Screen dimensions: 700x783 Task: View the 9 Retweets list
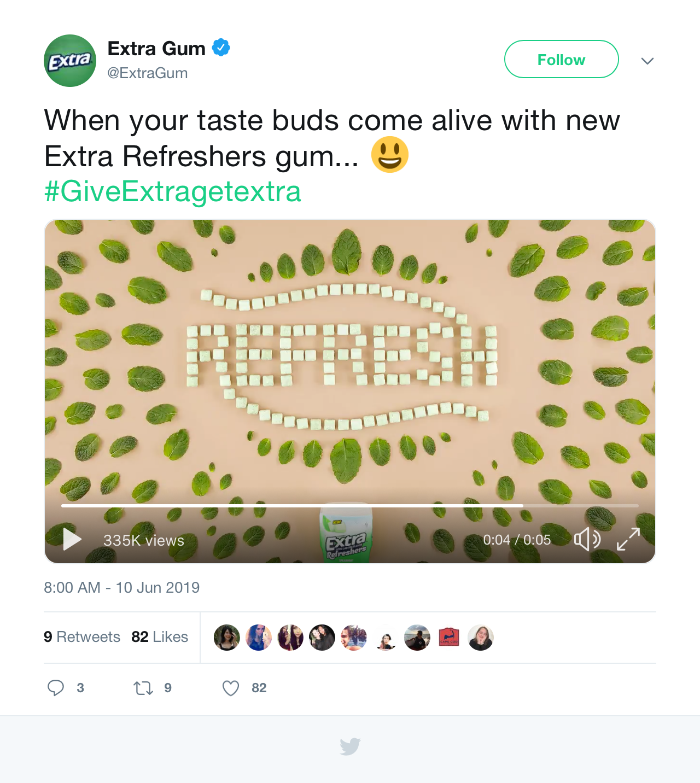tap(82, 637)
